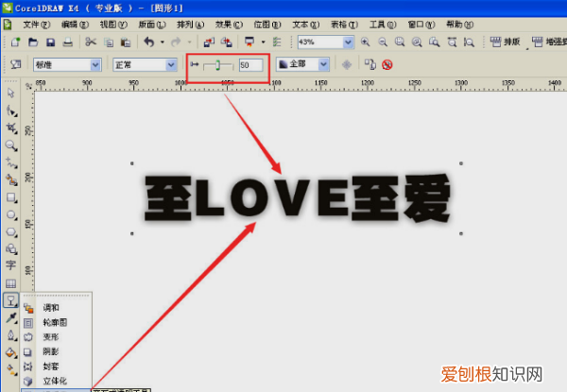Open the 文件 menu
The image size is (567, 392).
click(37, 25)
